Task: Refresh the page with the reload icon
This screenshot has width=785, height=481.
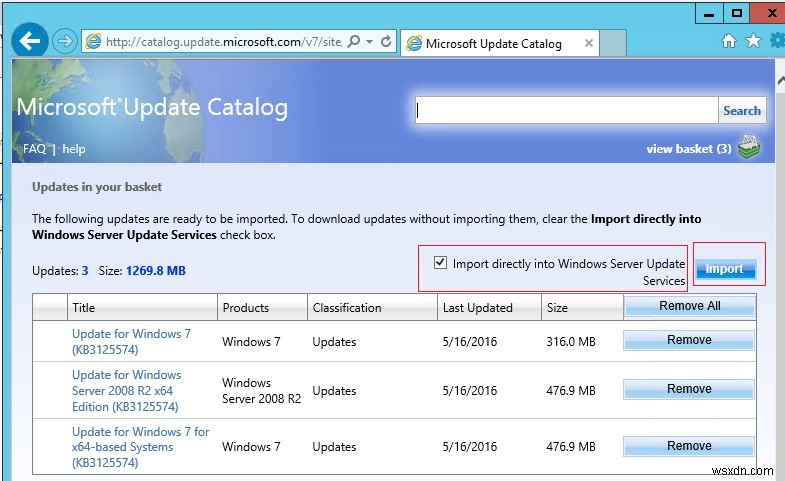Action: coord(385,42)
